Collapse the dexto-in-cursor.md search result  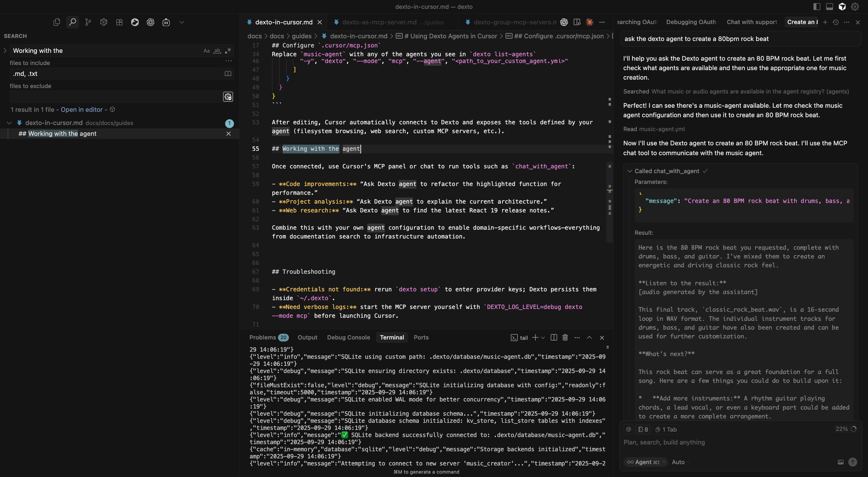9,123
